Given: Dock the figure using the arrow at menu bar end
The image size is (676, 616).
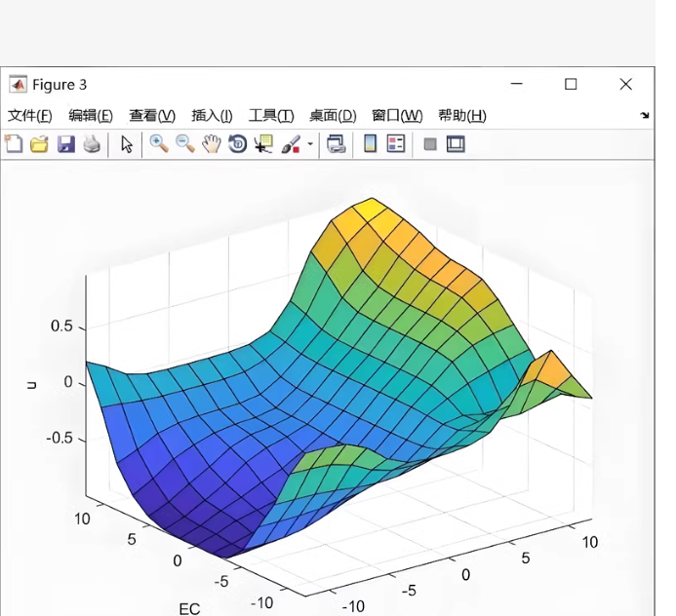Looking at the screenshot, I should pos(645,115).
